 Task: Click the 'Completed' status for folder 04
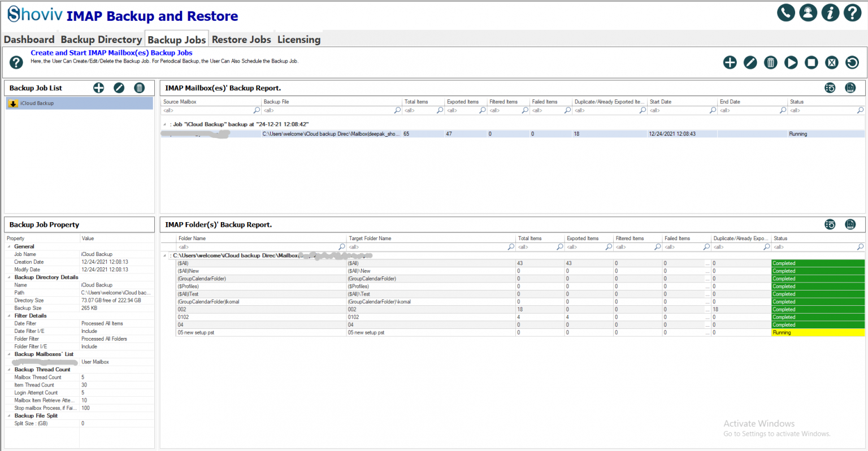pyautogui.click(x=818, y=325)
